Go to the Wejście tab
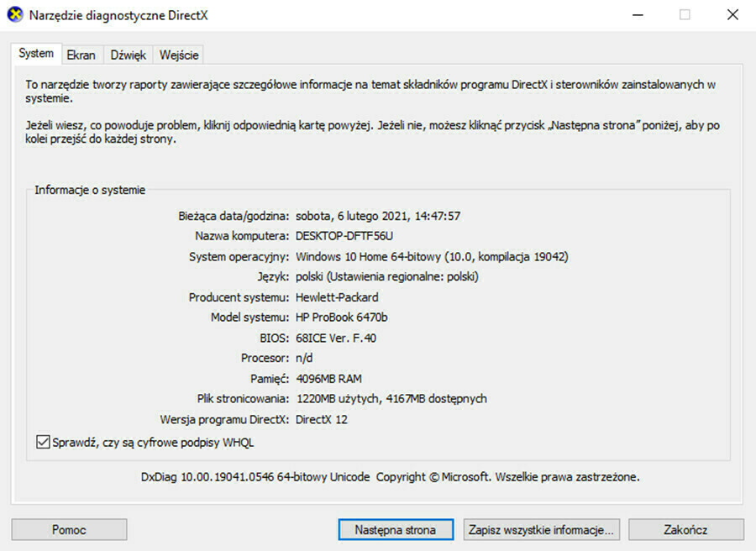Viewport: 756px width, 551px height. tap(179, 55)
